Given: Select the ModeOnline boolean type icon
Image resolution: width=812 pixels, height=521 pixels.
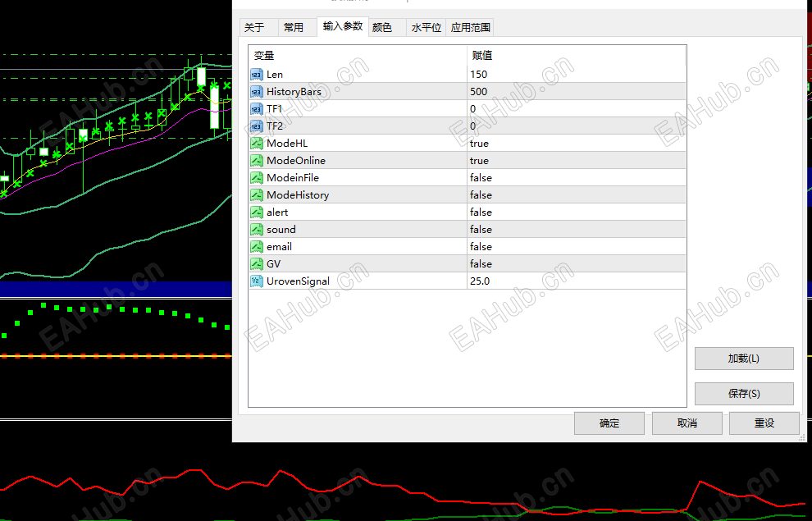Looking at the screenshot, I should [x=257, y=161].
